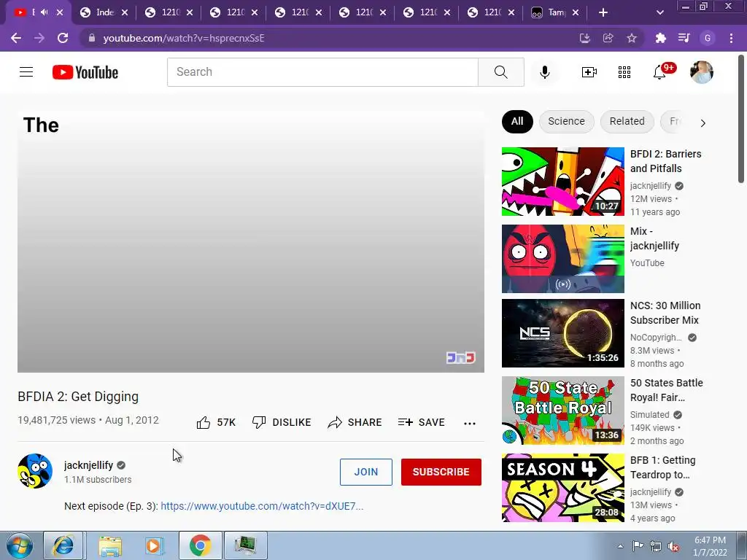Go back in the browser

point(16,38)
